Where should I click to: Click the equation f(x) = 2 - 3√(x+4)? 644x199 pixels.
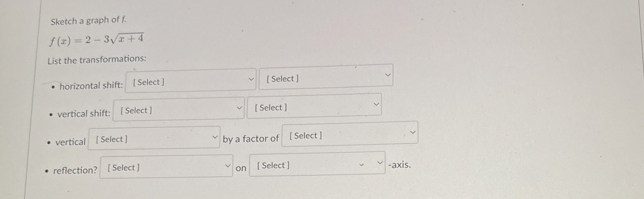pyautogui.click(x=96, y=40)
